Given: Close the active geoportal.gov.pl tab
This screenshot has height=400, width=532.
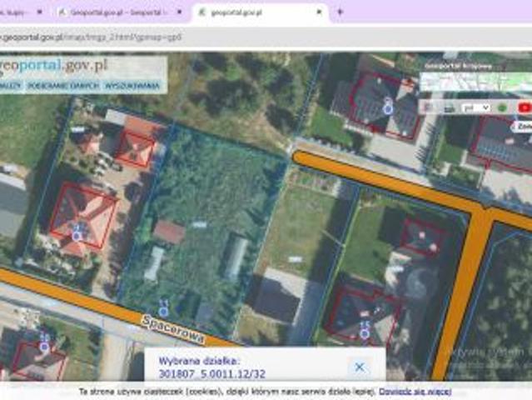Looking at the screenshot, I should point(319,12).
